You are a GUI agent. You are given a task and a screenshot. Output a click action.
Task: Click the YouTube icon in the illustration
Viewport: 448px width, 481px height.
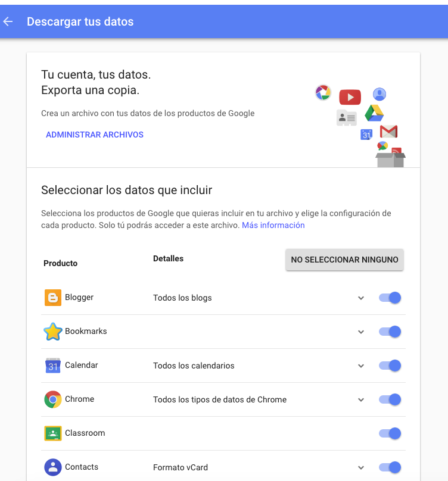pyautogui.click(x=350, y=97)
